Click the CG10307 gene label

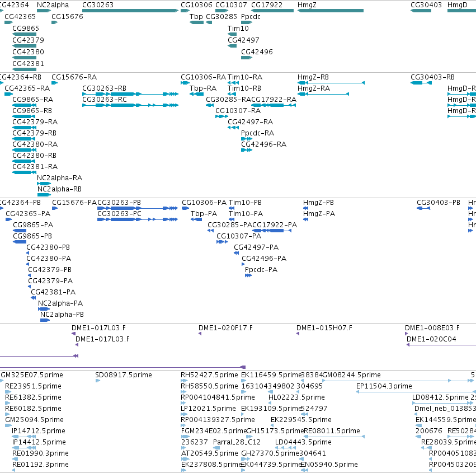pyautogui.click(x=231, y=5)
